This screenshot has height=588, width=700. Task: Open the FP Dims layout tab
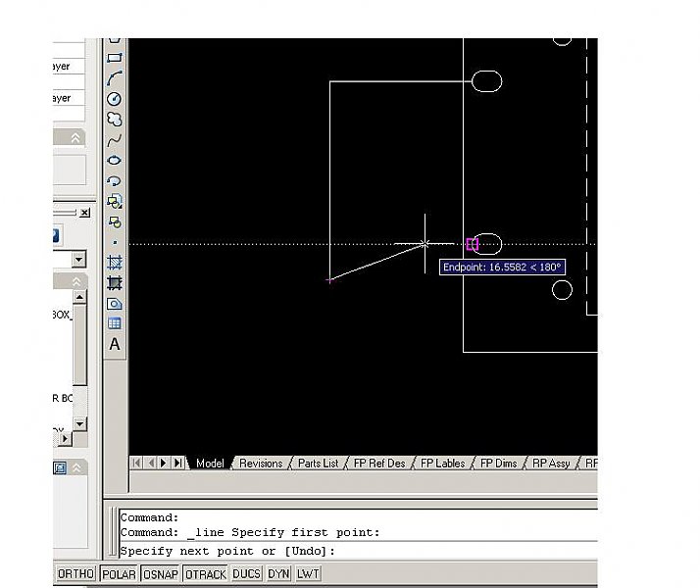pyautogui.click(x=498, y=464)
